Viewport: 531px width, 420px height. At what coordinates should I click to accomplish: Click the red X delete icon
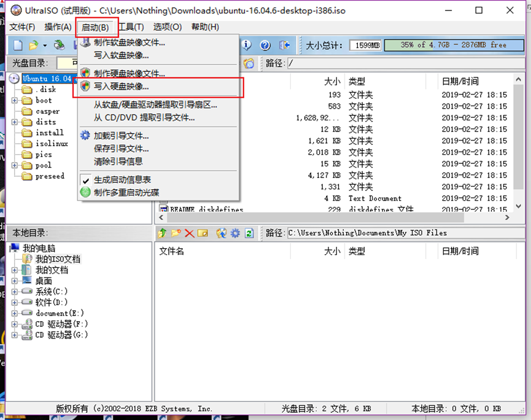pyautogui.click(x=189, y=233)
